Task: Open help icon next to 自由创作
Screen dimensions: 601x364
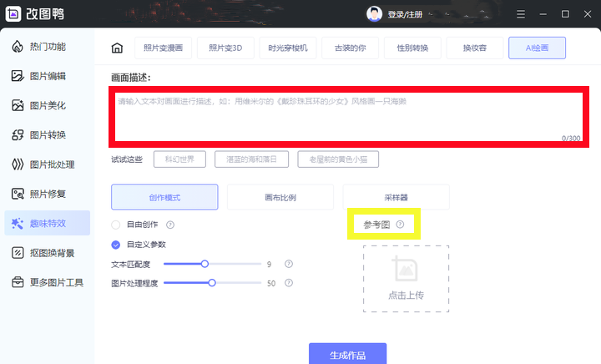Action: (x=170, y=225)
